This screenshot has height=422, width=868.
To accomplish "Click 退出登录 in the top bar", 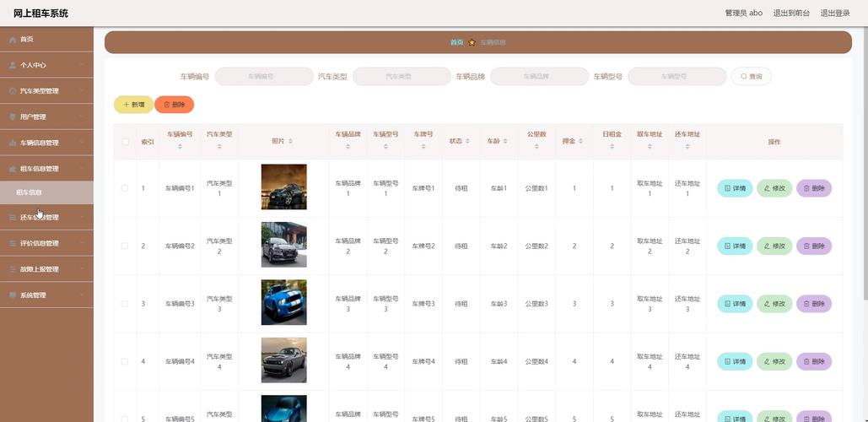I will tap(834, 13).
